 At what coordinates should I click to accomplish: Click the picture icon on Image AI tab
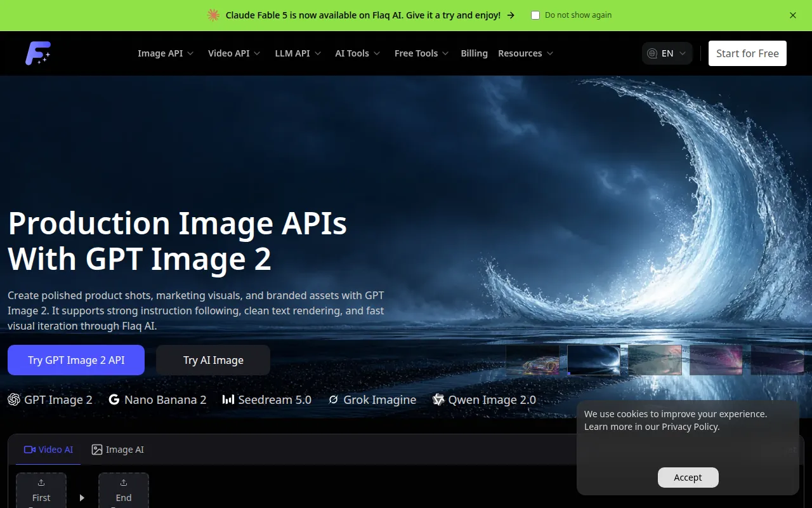(97, 450)
